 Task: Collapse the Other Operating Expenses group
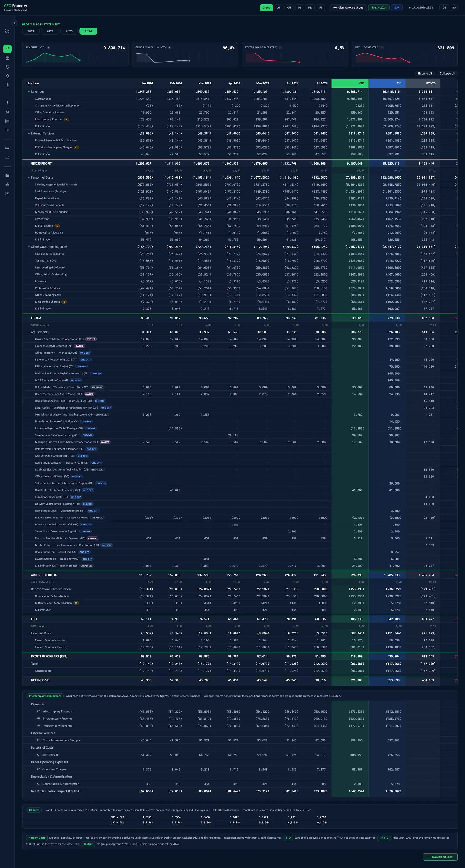[x=29, y=247]
